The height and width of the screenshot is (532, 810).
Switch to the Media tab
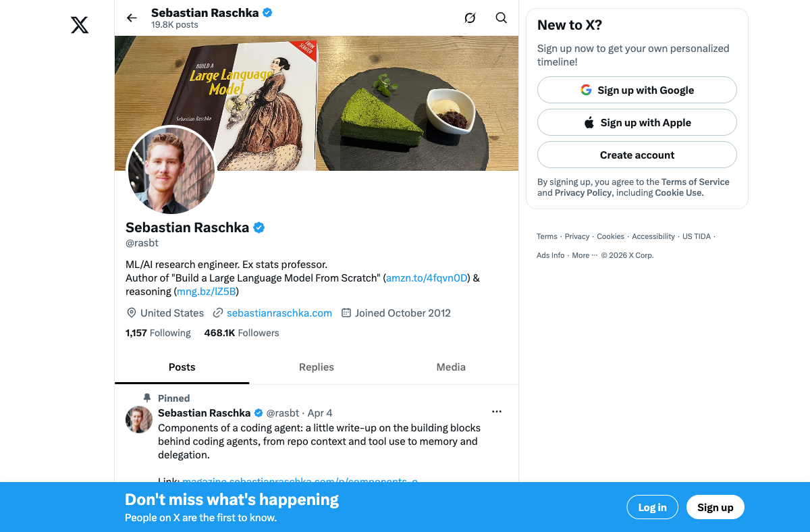click(x=451, y=367)
